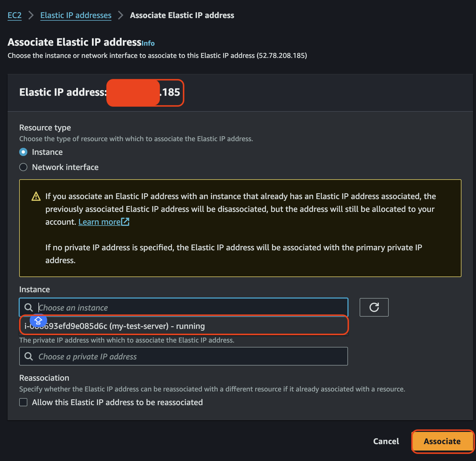This screenshot has height=461, width=476.
Task: Click the refresh instances icon button
Action: click(x=374, y=307)
